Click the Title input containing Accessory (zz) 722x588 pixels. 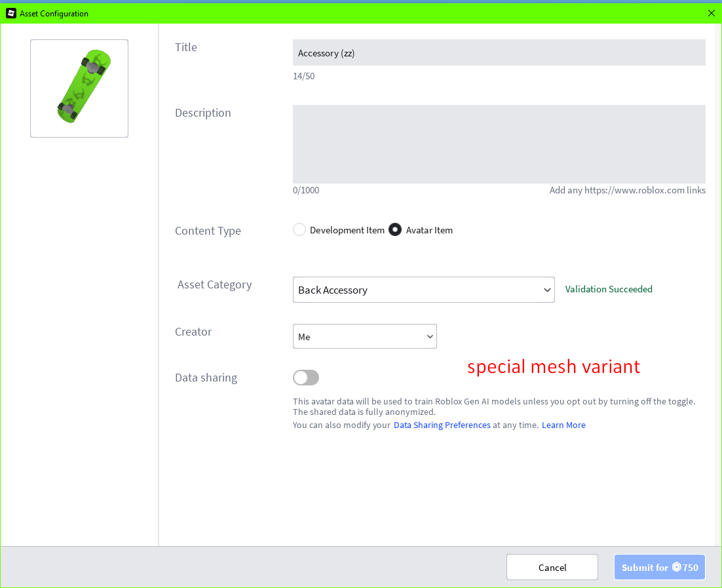point(499,52)
